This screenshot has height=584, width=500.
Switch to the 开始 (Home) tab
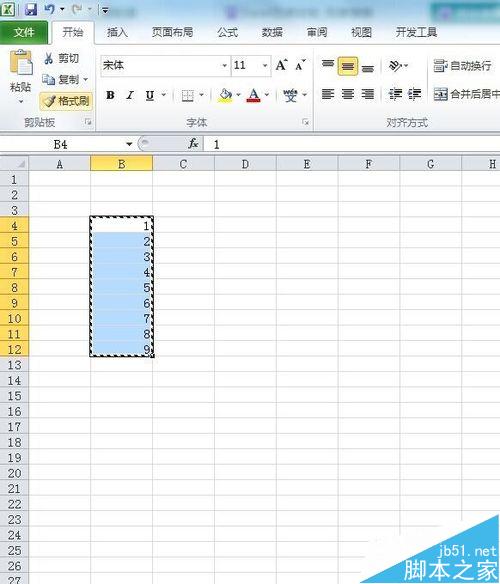73,32
